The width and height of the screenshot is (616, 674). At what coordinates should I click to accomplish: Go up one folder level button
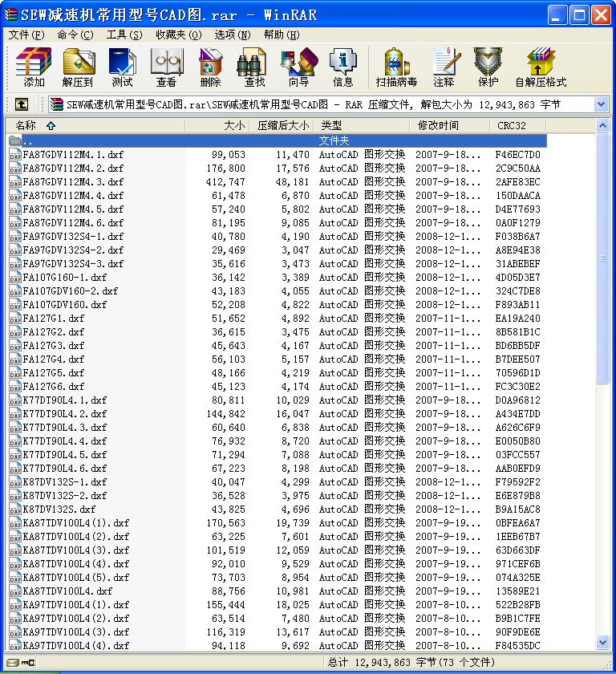point(22,104)
